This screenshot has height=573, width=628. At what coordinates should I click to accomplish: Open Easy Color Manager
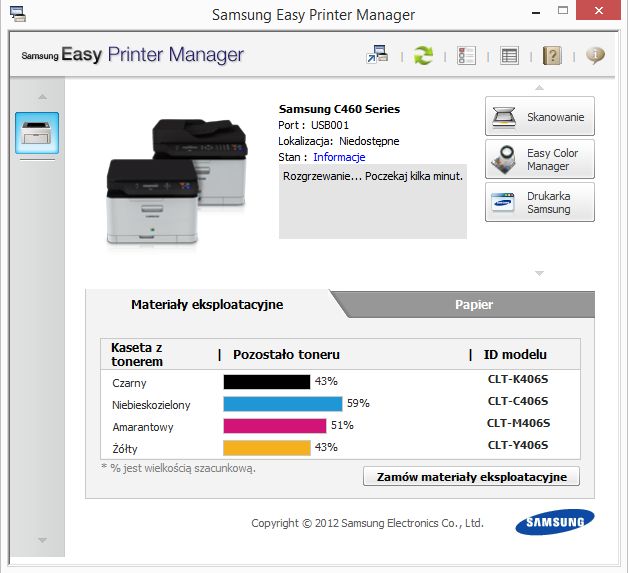click(x=539, y=159)
